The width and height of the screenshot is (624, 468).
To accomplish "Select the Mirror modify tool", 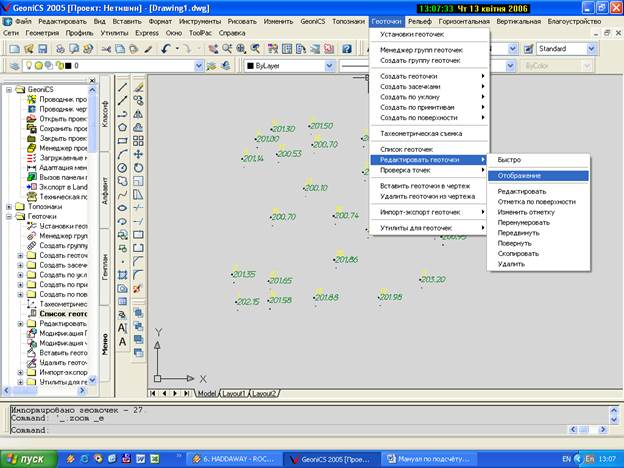I will [138, 114].
